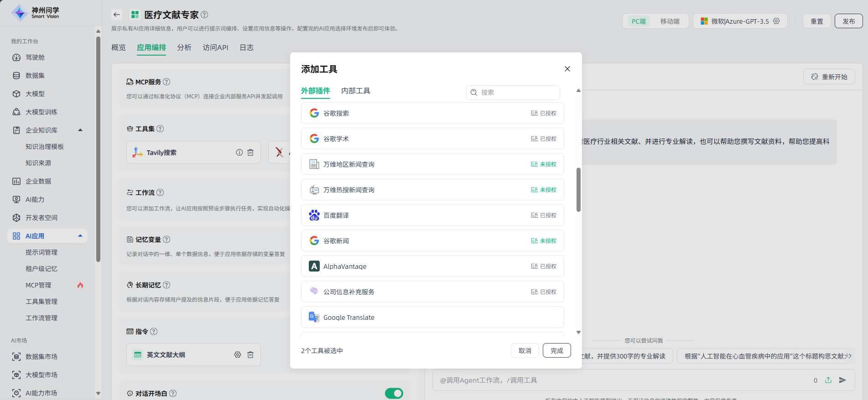The image size is (868, 400).
Task: Switch to the 概览 tab
Action: (119, 47)
